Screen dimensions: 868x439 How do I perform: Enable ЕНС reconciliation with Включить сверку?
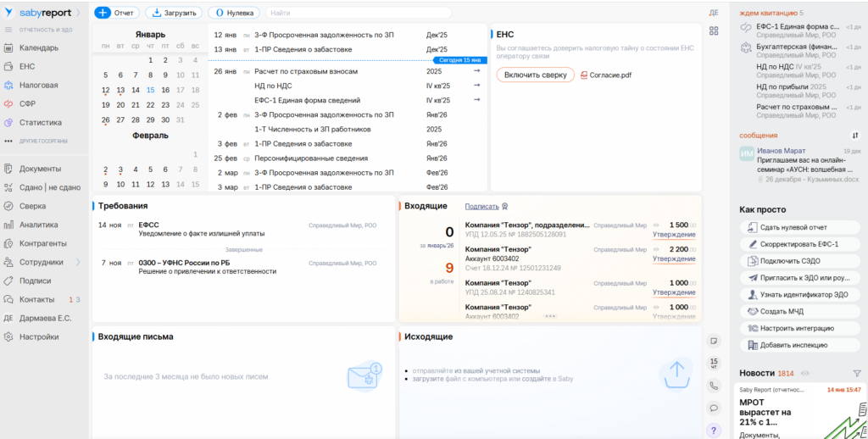(x=535, y=75)
